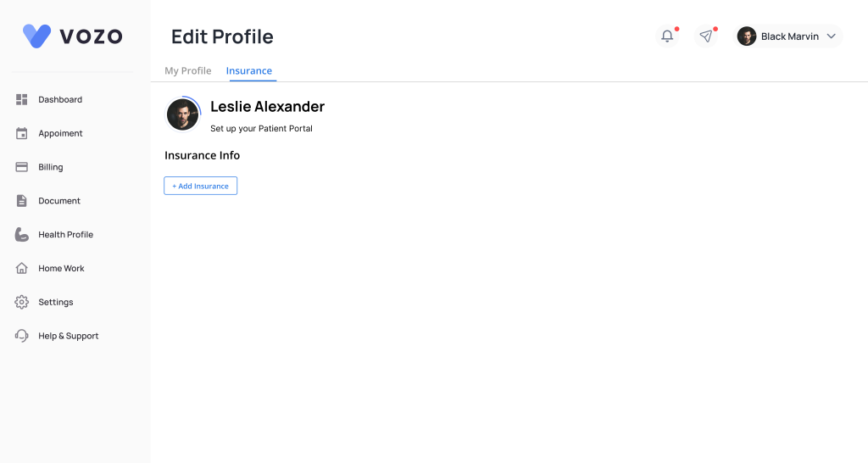Open the Appoiment calendar icon

[22, 133]
